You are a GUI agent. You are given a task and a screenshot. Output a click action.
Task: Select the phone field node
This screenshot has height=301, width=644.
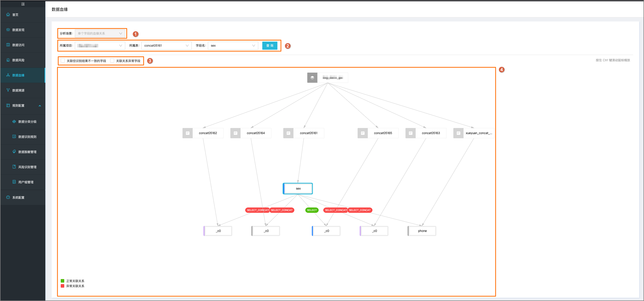point(422,231)
